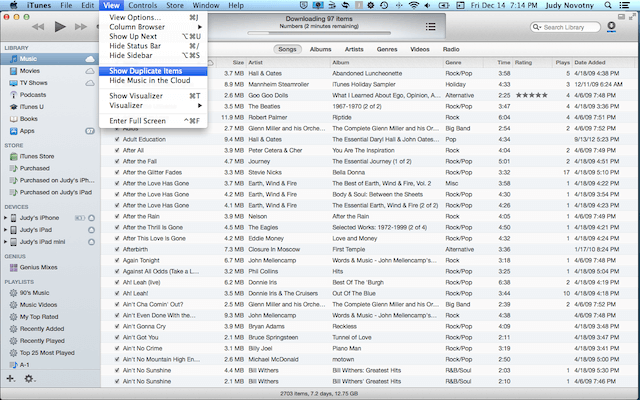This screenshot has height=400, width=640.
Task: Open the Music Videos playlist
Action: pyautogui.click(x=38, y=304)
